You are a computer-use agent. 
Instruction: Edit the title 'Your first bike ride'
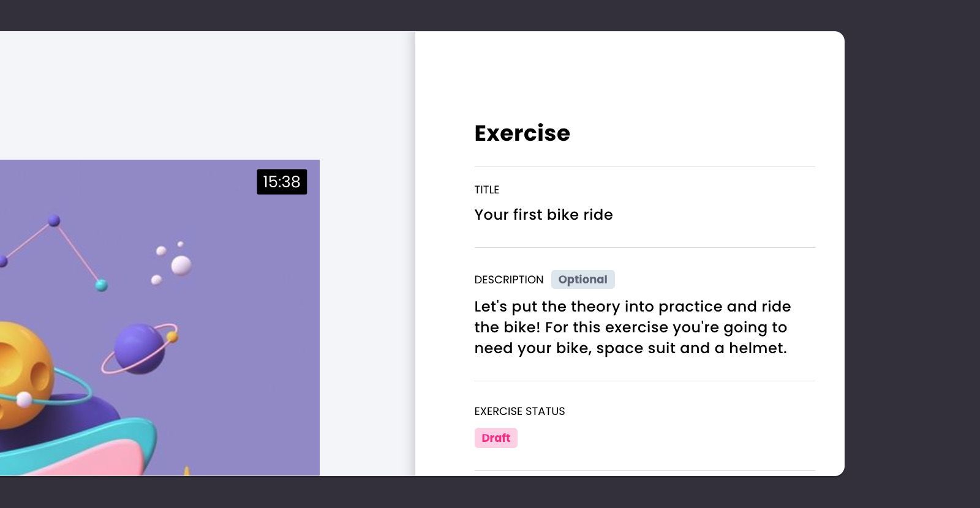pyautogui.click(x=543, y=215)
